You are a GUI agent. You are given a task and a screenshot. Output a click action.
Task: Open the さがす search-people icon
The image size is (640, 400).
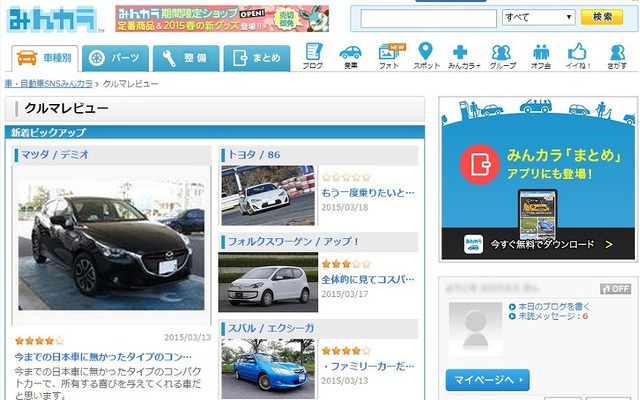[617, 56]
